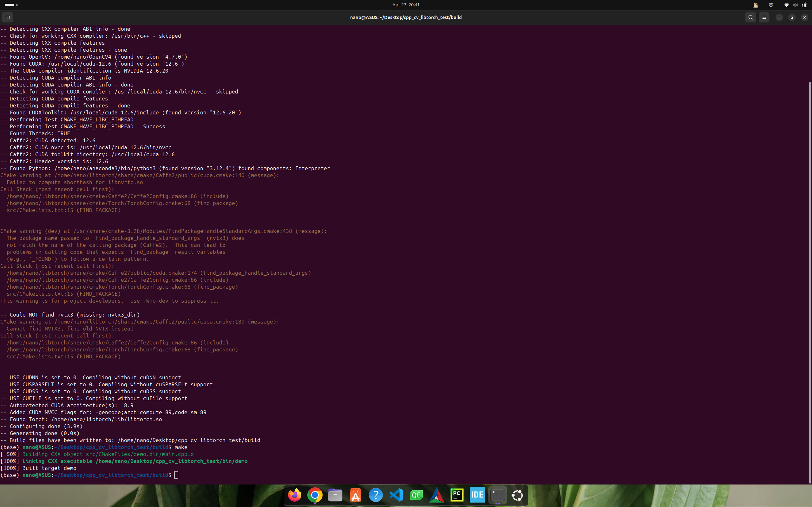Launch Visual Studio Code from dock

point(396,495)
